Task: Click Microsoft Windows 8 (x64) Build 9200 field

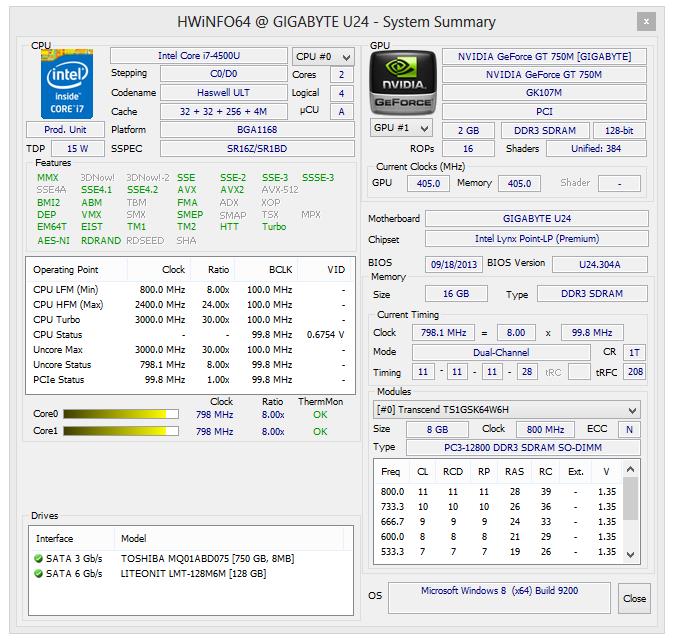Action: [x=499, y=598]
